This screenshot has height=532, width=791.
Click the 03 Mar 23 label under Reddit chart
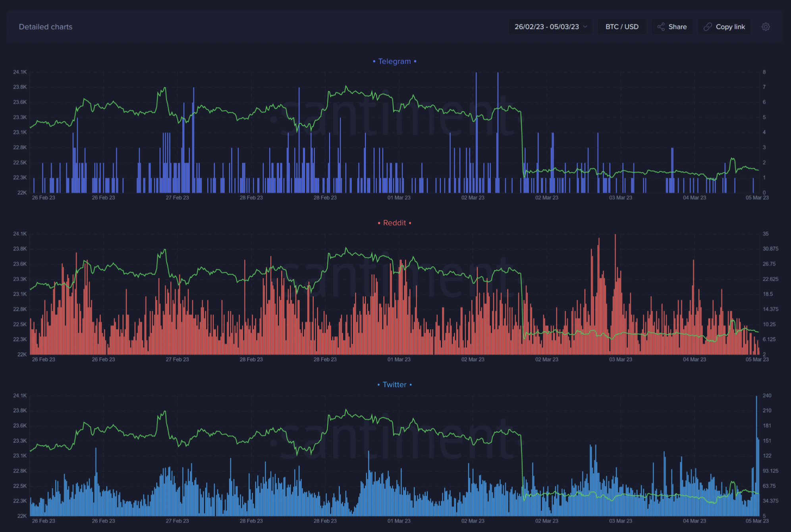621,359
